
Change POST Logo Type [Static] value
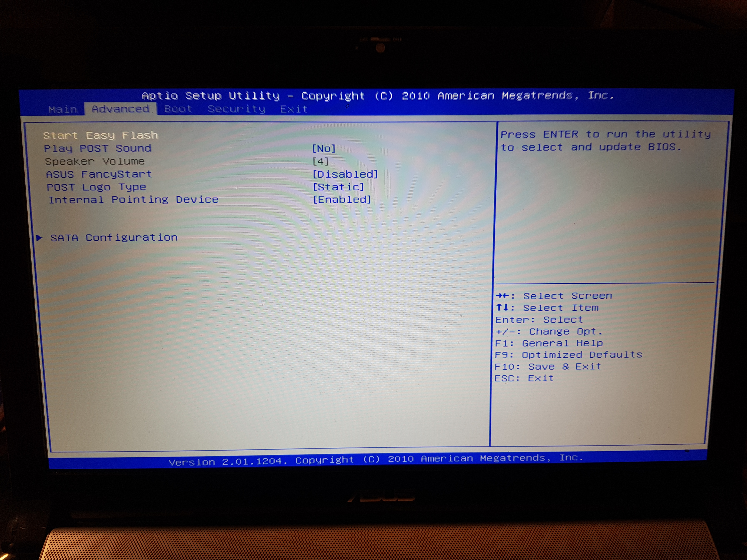click(x=338, y=187)
